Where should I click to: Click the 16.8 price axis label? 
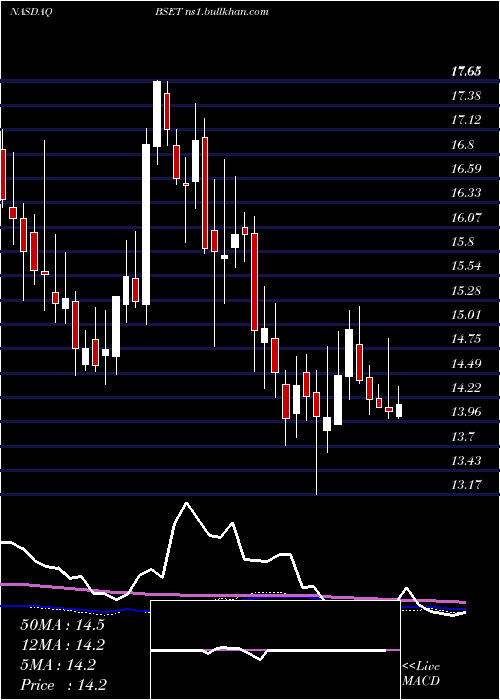[463, 145]
